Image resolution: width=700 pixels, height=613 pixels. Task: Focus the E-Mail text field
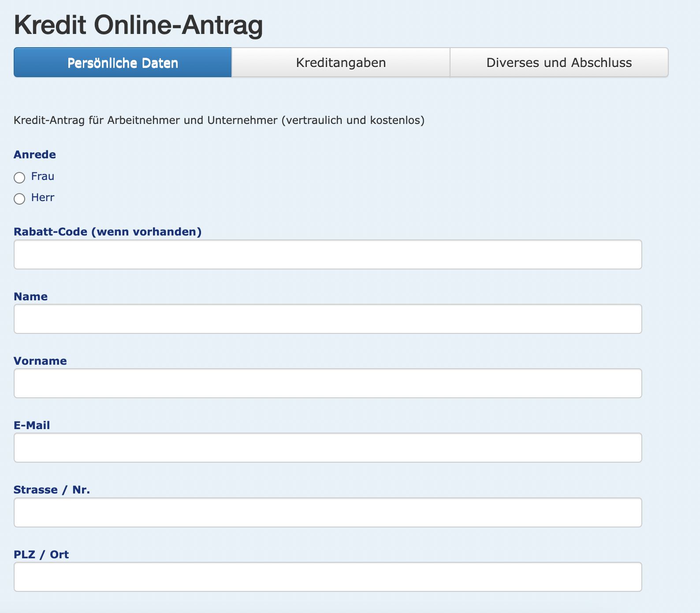point(328,448)
